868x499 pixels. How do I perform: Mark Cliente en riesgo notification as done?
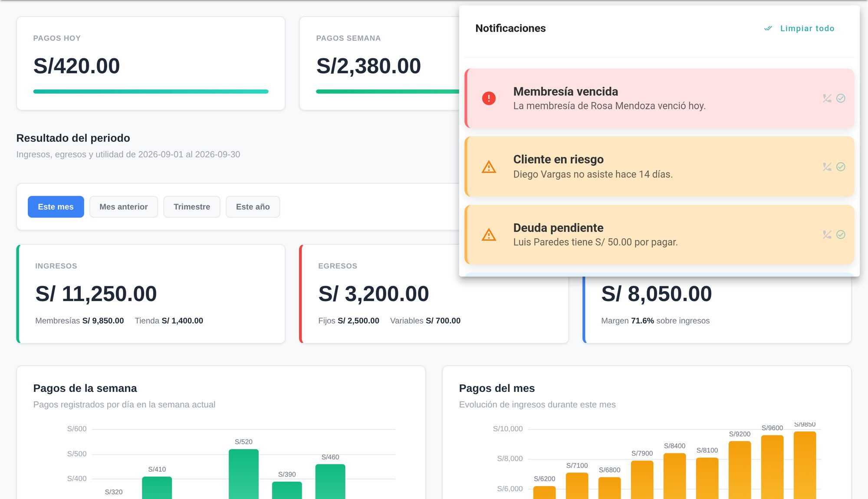tap(841, 167)
